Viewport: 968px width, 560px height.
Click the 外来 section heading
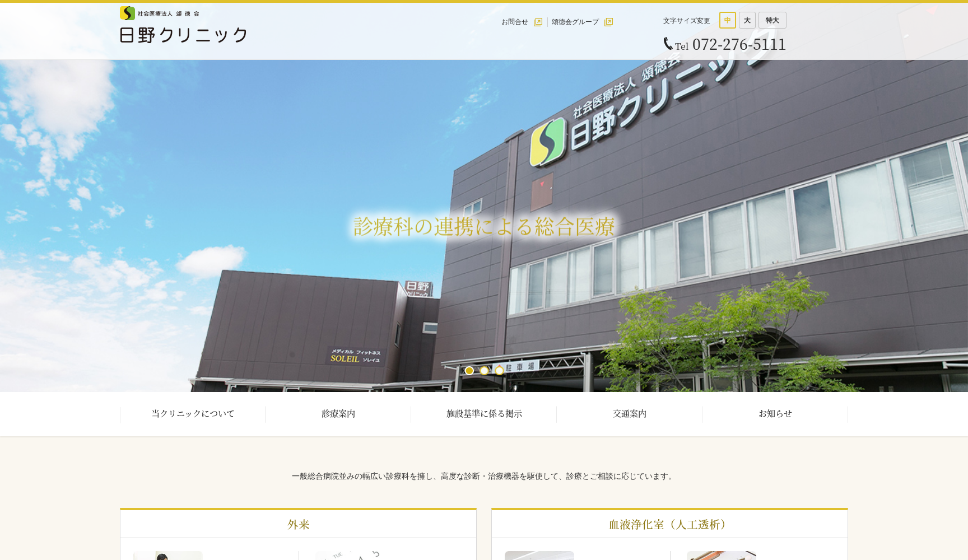[x=297, y=525]
